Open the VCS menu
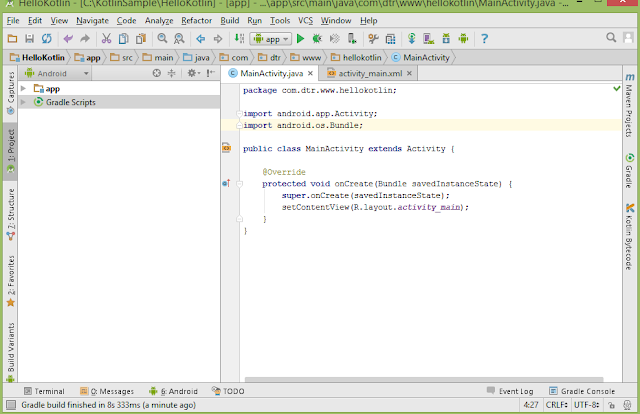The width and height of the screenshot is (640, 414). click(x=305, y=20)
